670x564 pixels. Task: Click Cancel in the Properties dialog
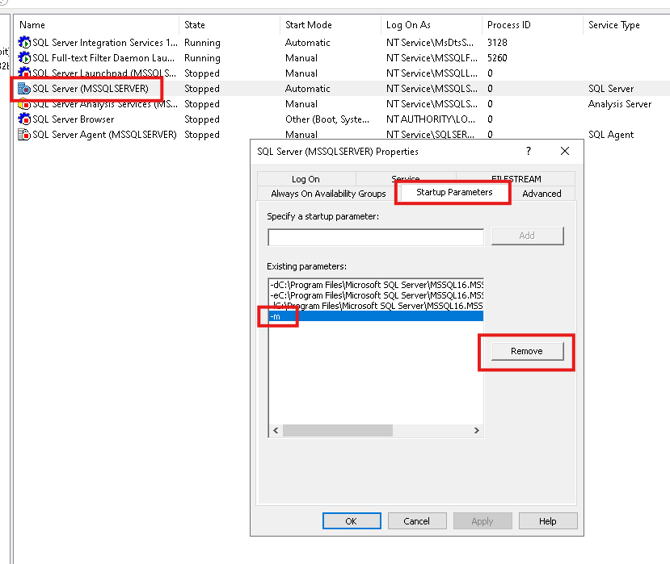(x=417, y=521)
